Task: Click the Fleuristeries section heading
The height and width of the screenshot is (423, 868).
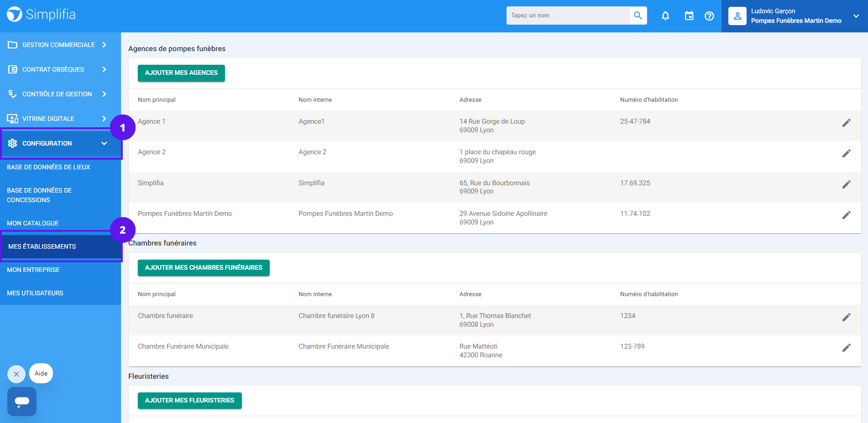Action: 148,376
